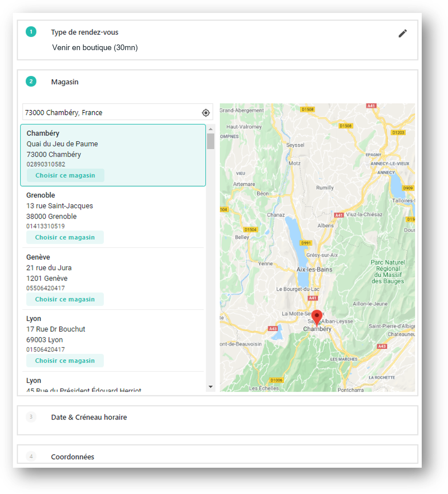
Task: Click the step 3 numbered circle
Action: [31, 417]
